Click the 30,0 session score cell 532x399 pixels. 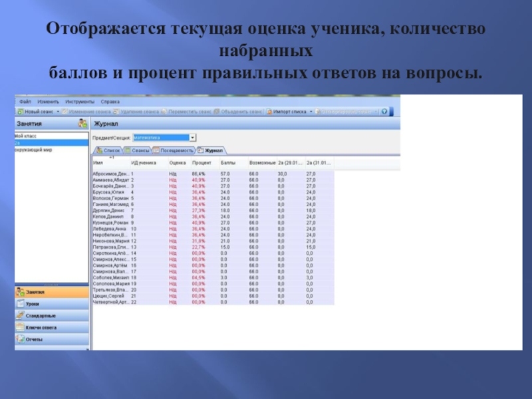[x=282, y=174]
